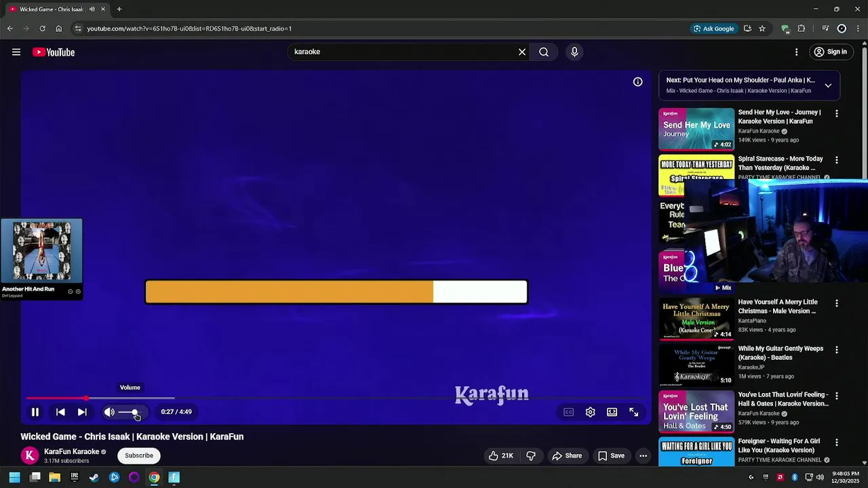868x488 pixels.
Task: Open the Windows Start menu
Action: pyautogui.click(x=14, y=477)
